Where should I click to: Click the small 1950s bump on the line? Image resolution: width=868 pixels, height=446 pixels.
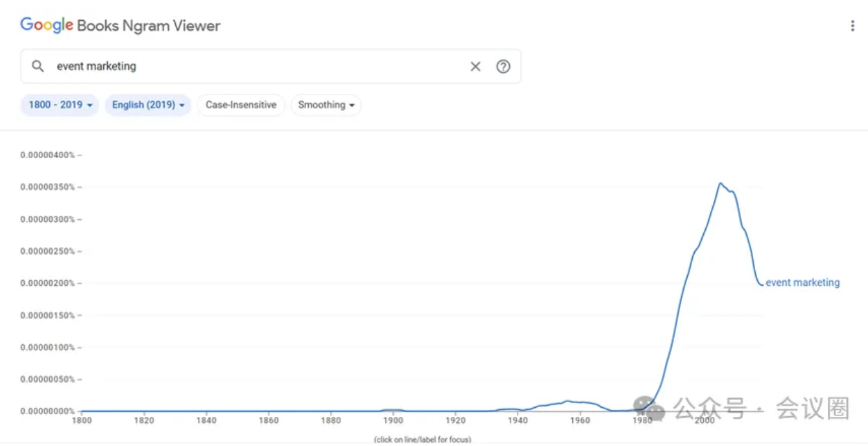(x=568, y=401)
